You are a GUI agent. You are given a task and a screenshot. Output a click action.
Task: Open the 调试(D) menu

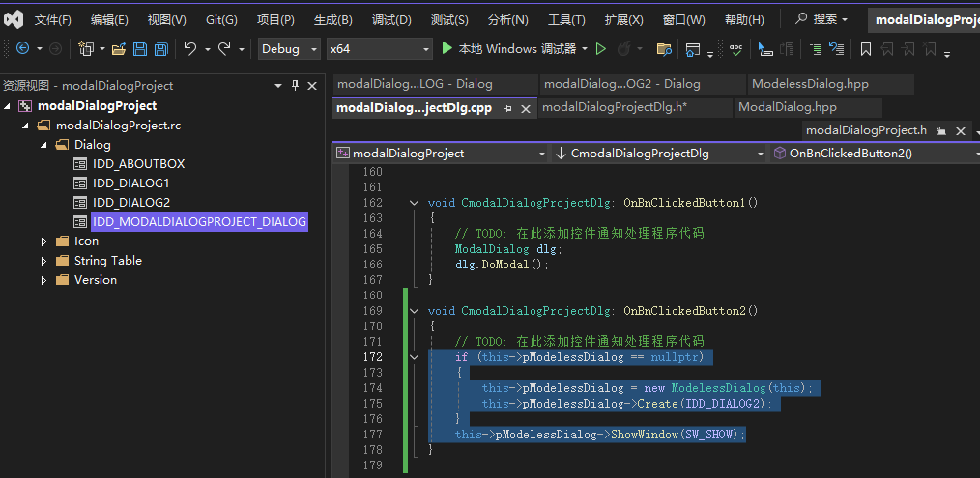coord(391,20)
